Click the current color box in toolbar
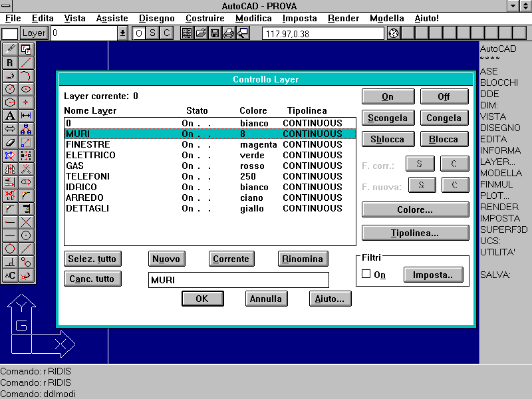The width and height of the screenshot is (532, 399). click(x=9, y=34)
